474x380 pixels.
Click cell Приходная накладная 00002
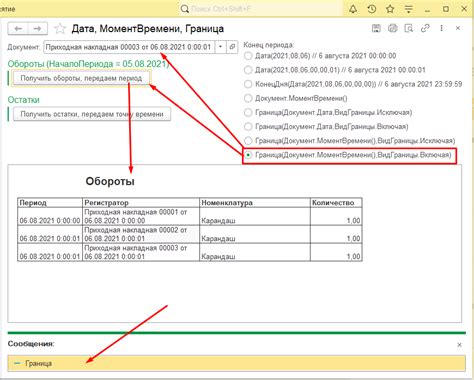[141, 234]
